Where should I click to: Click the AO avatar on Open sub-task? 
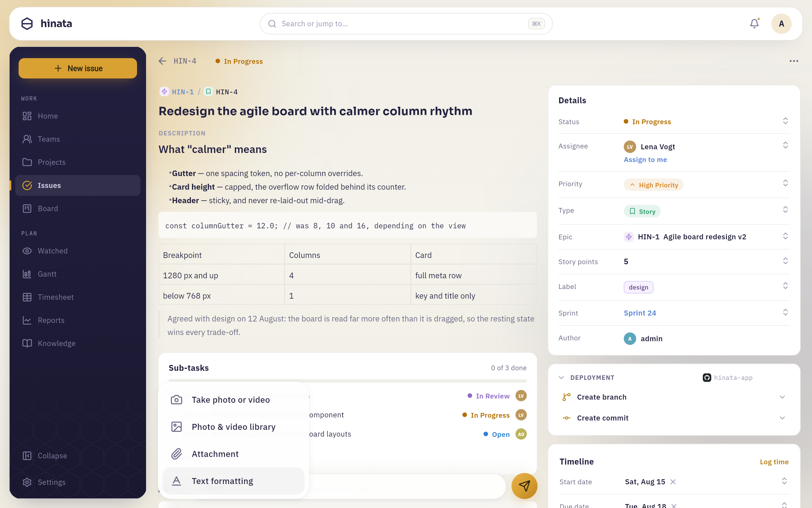(521, 434)
